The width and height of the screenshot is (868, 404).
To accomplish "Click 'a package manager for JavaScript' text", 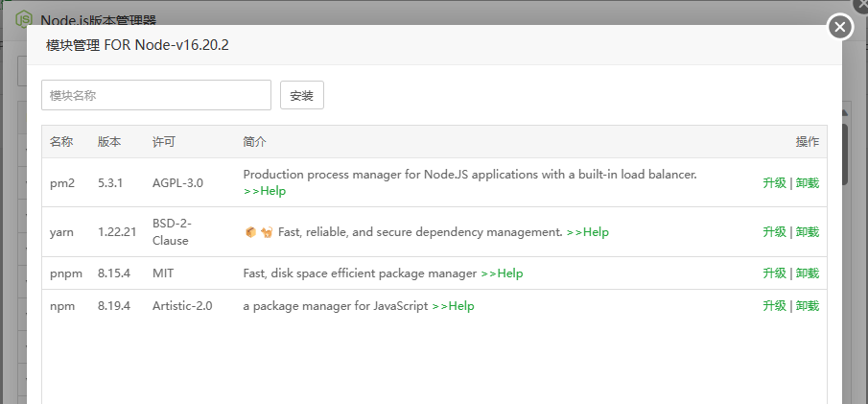I will [336, 306].
